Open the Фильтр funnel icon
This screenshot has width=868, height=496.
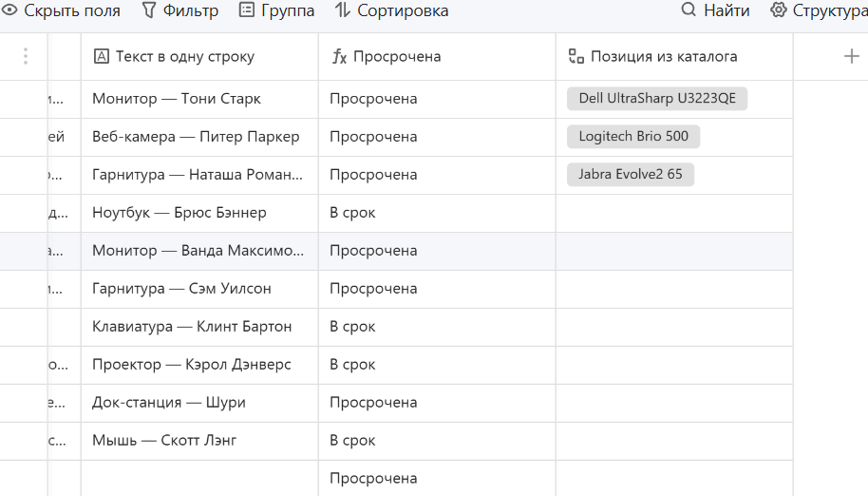pyautogui.click(x=149, y=10)
